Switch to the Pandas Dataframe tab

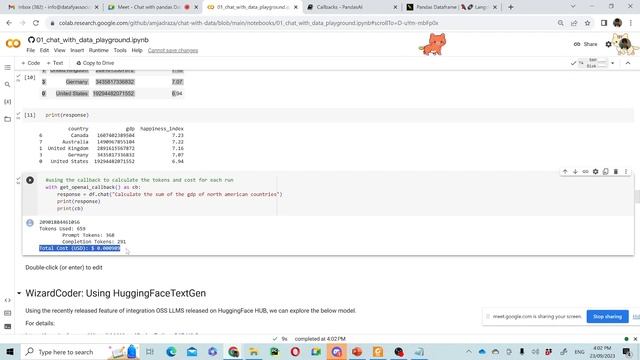pyautogui.click(x=451, y=7)
